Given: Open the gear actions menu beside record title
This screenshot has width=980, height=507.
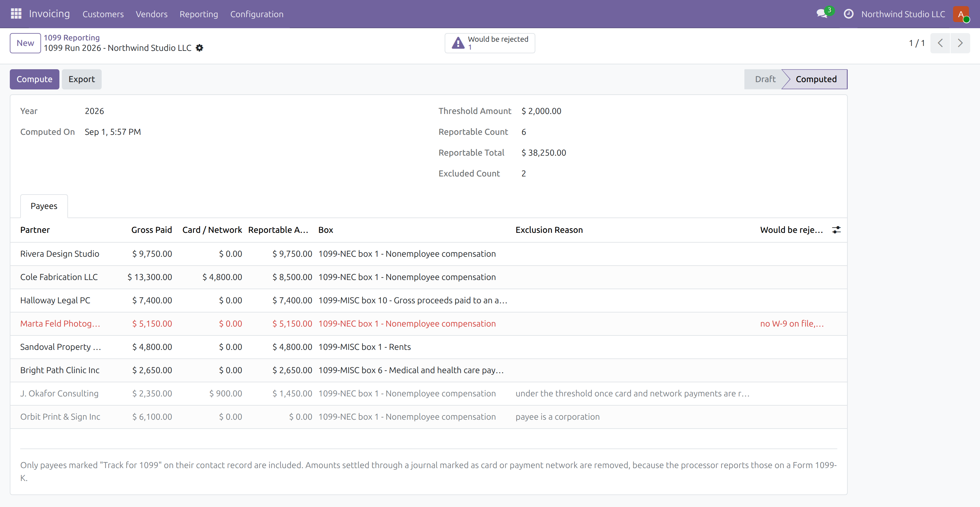Looking at the screenshot, I should 199,48.
